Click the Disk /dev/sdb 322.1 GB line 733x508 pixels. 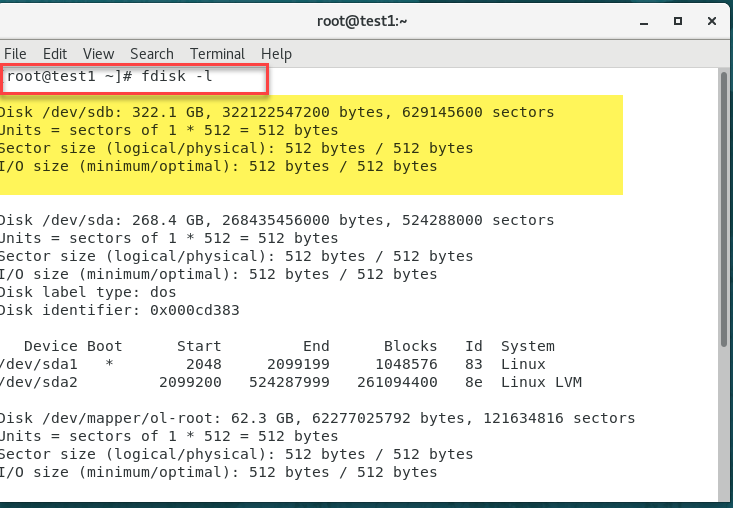click(x=276, y=112)
